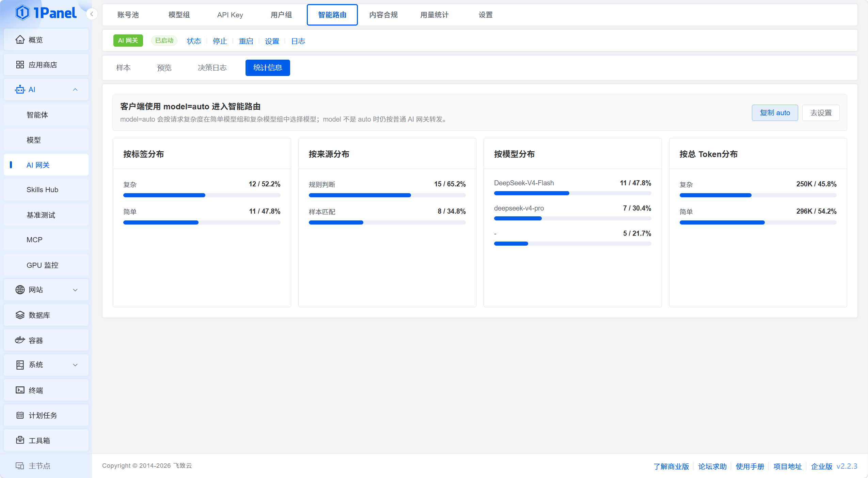Switch to 模型组 tab

[179, 15]
